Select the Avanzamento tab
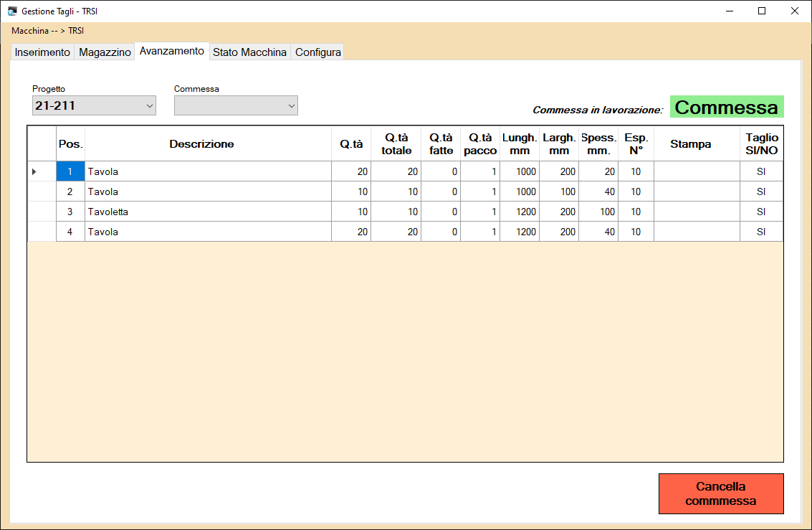Image resolution: width=812 pixels, height=530 pixels. (171, 51)
